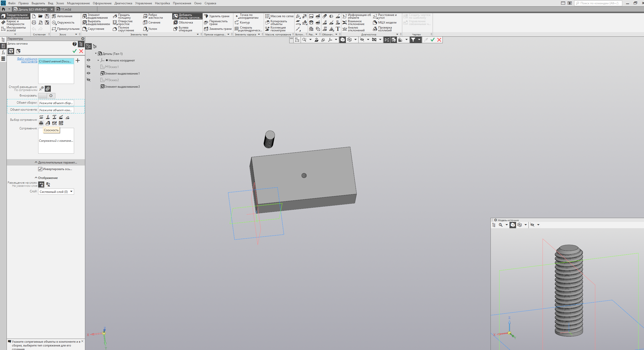Select Булева операция tool
Screen dimensions: 644x350
(183, 29)
